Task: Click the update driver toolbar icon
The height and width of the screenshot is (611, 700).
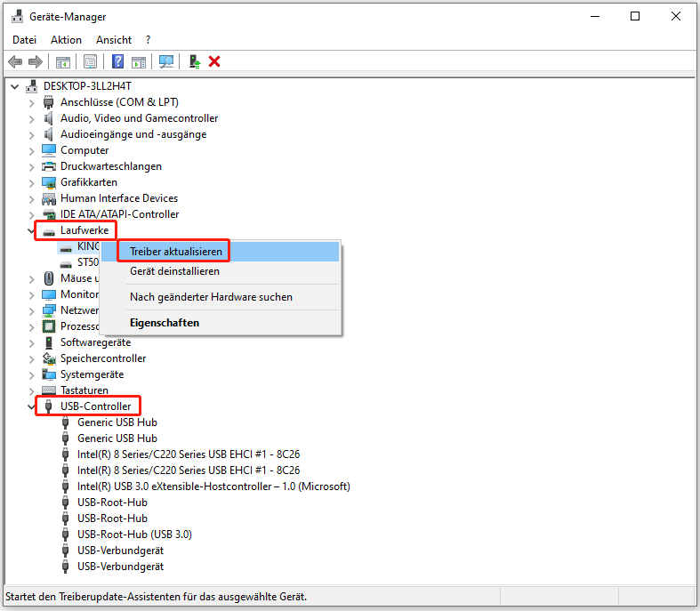Action: [195, 61]
